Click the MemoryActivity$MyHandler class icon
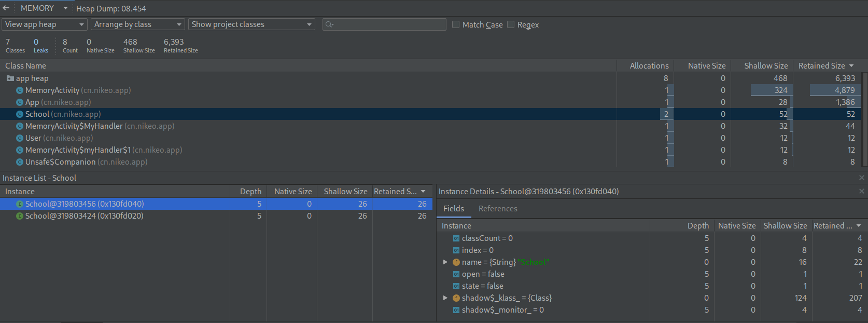 click(20, 126)
